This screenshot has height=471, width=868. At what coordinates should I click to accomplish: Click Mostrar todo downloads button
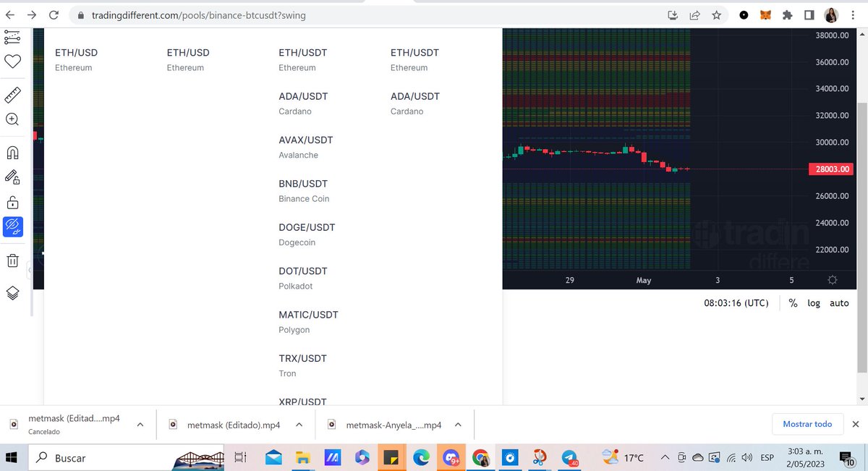tap(807, 424)
